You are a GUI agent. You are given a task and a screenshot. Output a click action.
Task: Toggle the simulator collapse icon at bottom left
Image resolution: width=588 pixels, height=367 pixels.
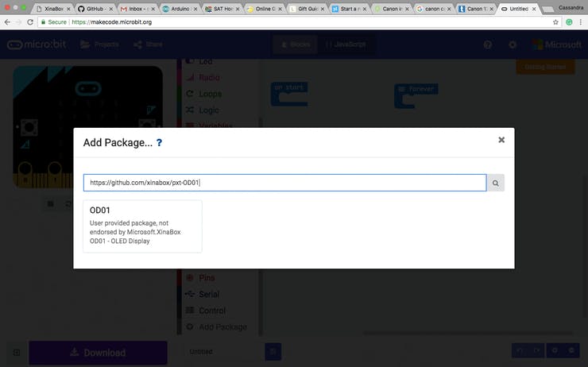coord(17,353)
